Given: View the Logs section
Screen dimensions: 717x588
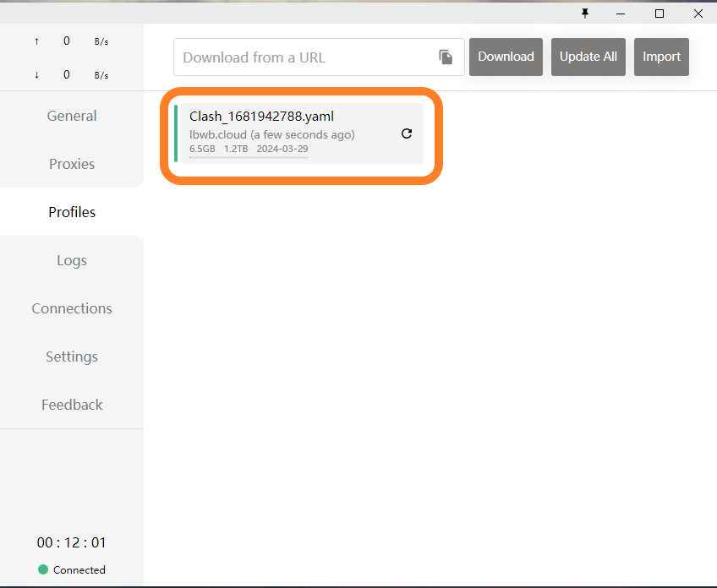Looking at the screenshot, I should coord(72,260).
